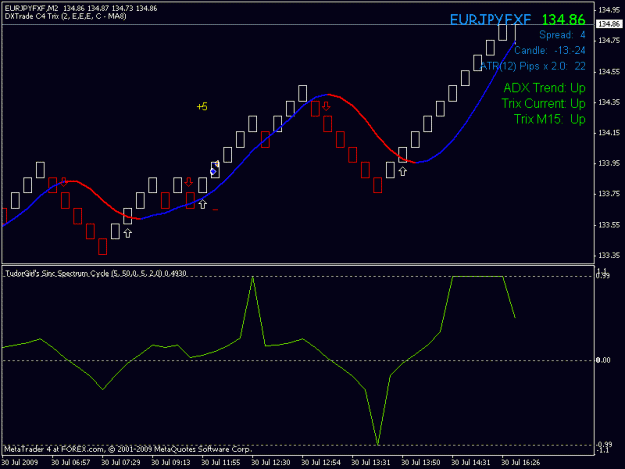Click the 30 Jul 06:57 time label
The image size is (625, 469).
(x=71, y=463)
